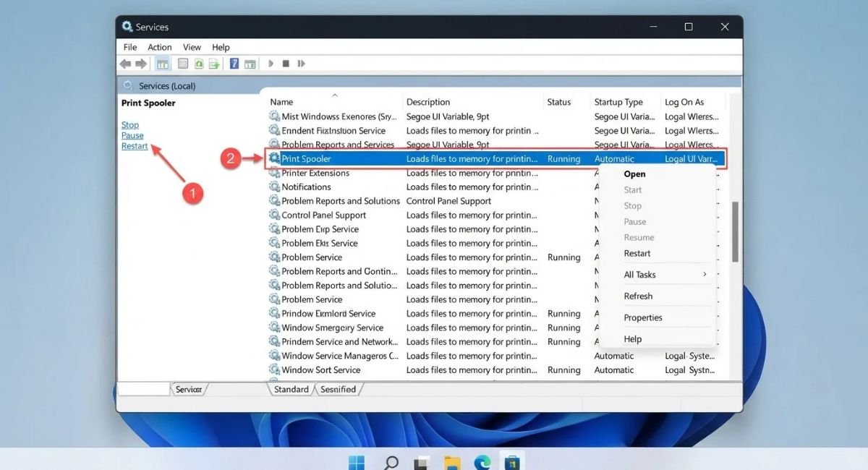This screenshot has height=470, width=868.
Task: Click the toolbar resume/restart service icon
Action: coord(300,64)
